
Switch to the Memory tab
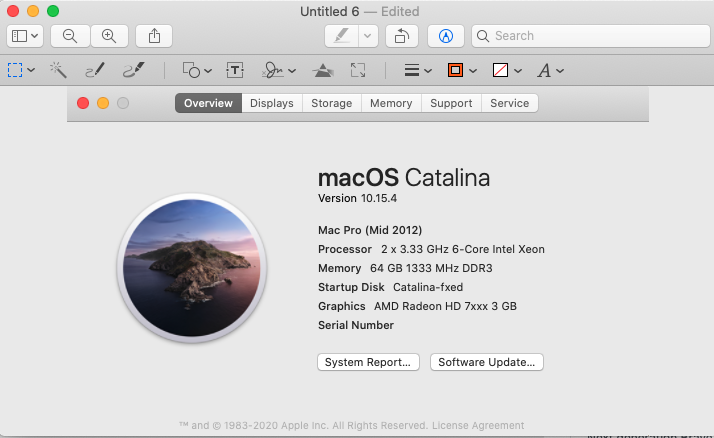[391, 103]
